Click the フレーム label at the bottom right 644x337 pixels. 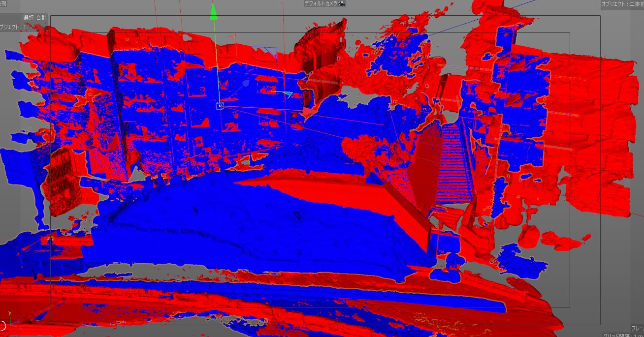637,328
